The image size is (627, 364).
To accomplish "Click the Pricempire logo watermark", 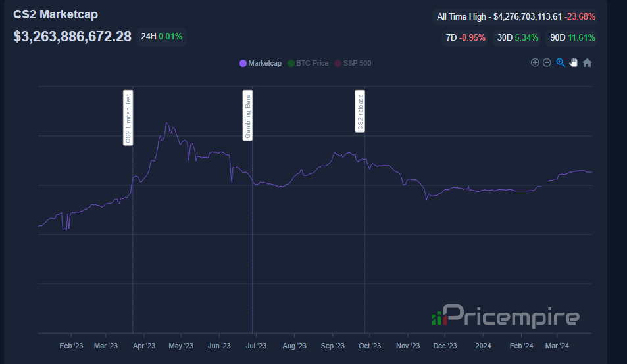I will (x=505, y=317).
